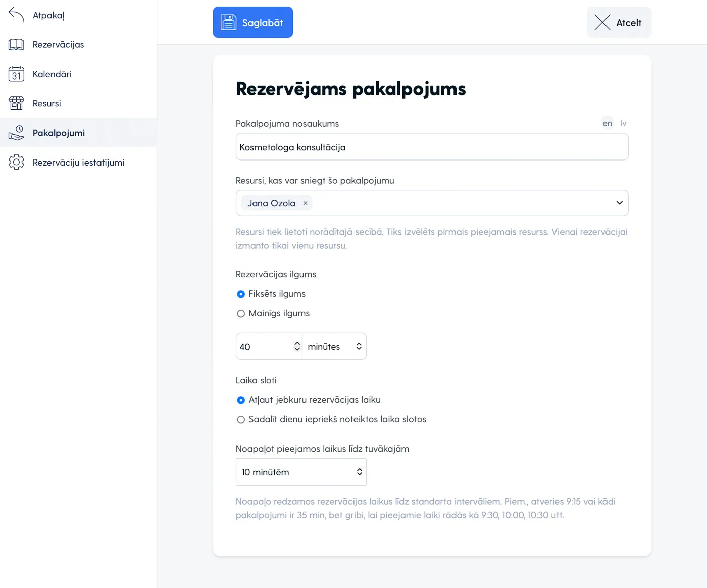Enable Atļaut jebkuru rezervācijas laiku option
Screen dimensions: 707x588
[241, 400]
